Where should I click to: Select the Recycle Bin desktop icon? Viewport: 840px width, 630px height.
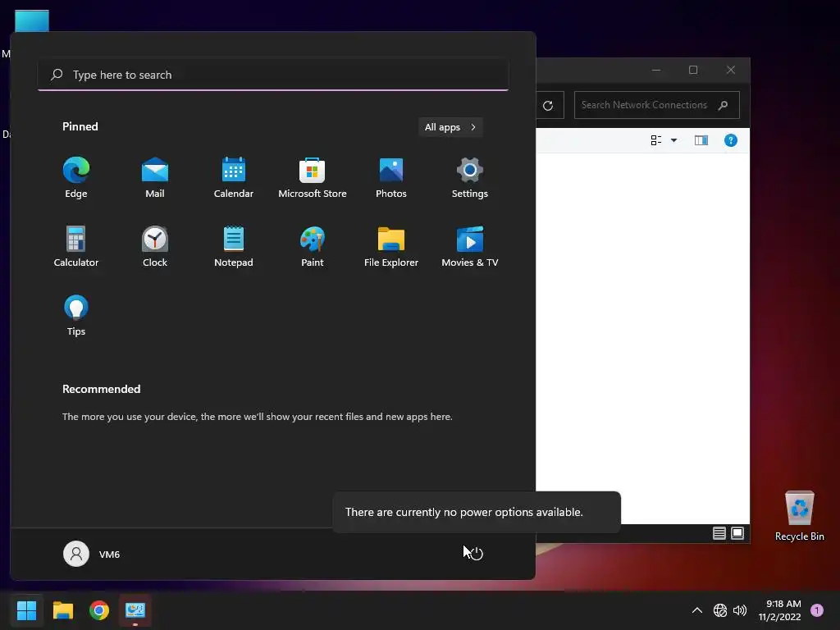click(799, 517)
